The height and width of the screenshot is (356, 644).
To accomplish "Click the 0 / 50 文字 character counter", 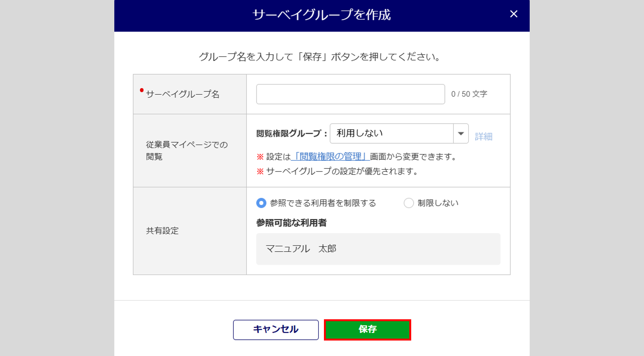I will 469,94.
